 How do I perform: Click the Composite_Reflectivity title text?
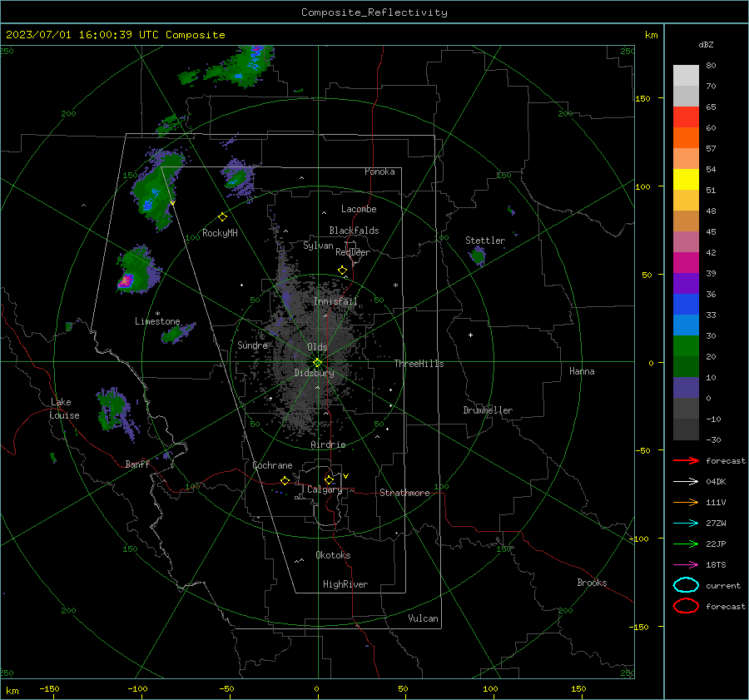pos(374,12)
